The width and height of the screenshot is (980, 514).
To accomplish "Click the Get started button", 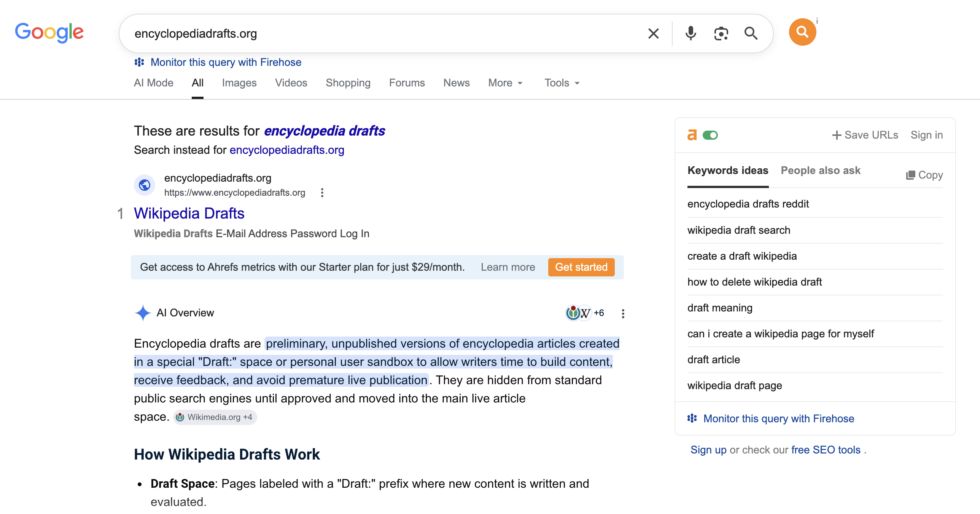I will [x=581, y=267].
